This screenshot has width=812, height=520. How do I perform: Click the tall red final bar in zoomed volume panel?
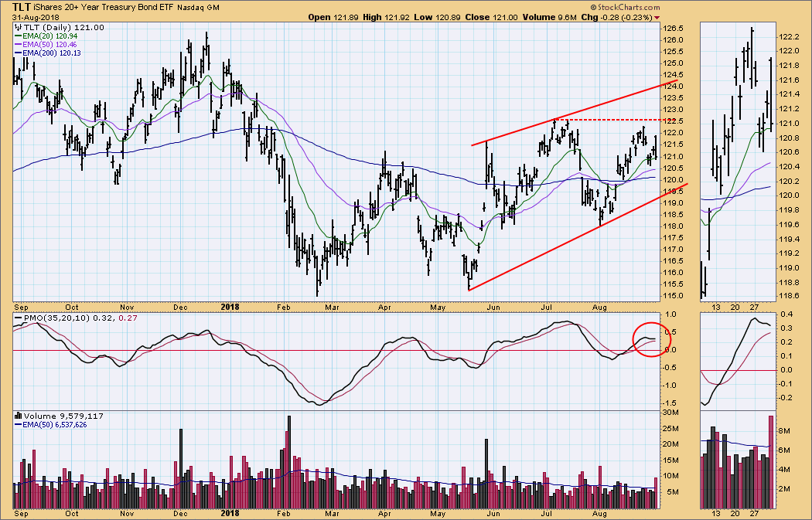(x=771, y=461)
